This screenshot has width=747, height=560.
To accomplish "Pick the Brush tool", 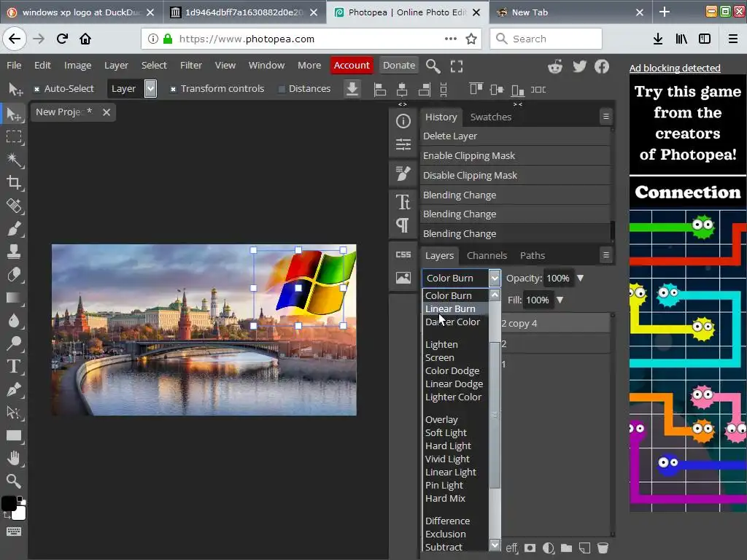I will click(14, 228).
